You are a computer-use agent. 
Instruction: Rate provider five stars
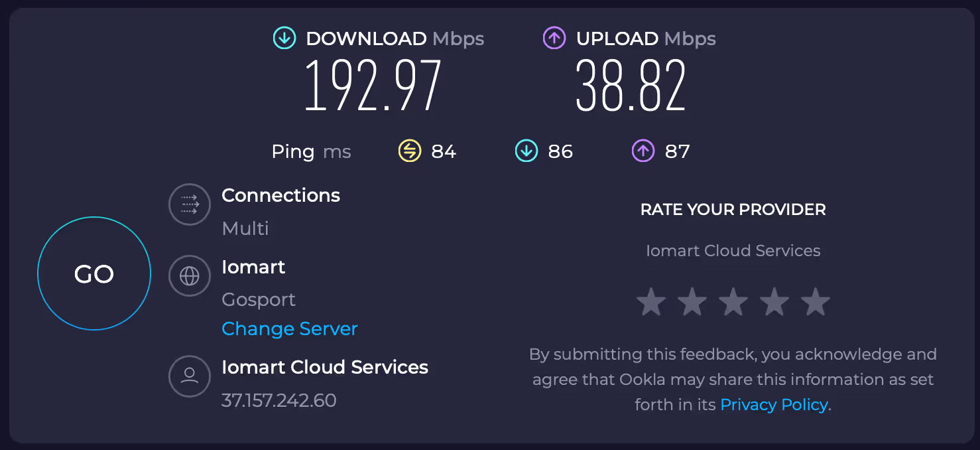tap(816, 302)
